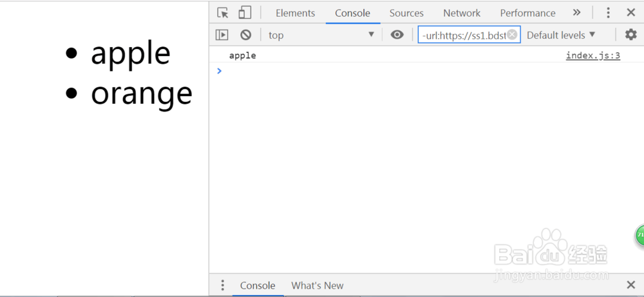Screen dimensions: 644x297
Task: Open the Performance tab
Action: (x=527, y=13)
